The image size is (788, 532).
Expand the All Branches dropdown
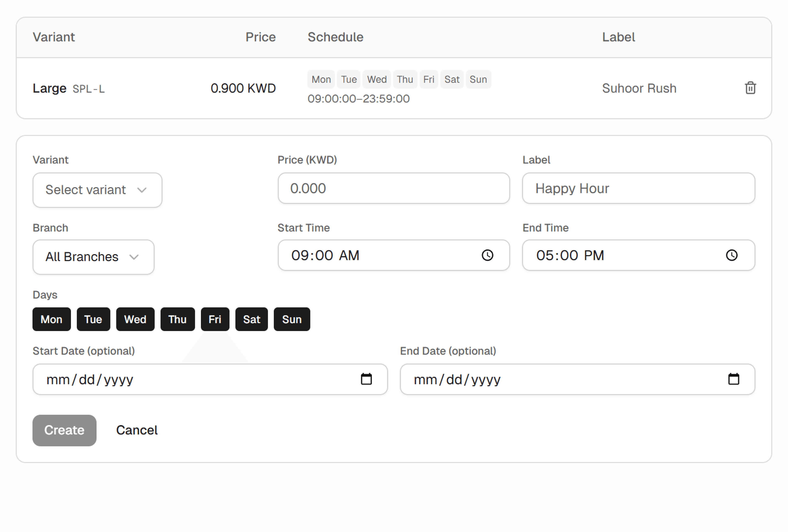click(93, 257)
